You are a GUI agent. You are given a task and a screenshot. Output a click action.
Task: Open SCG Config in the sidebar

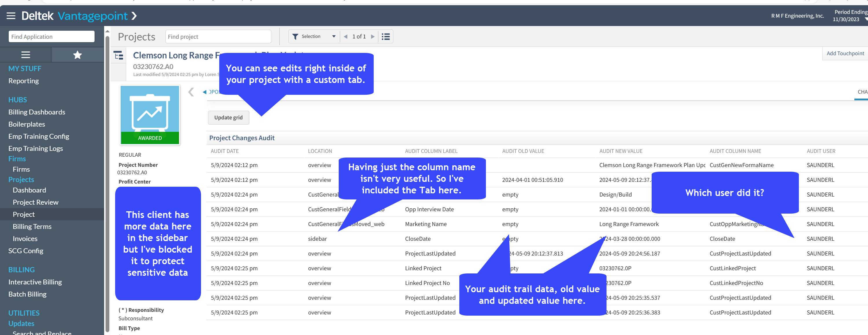tap(26, 251)
